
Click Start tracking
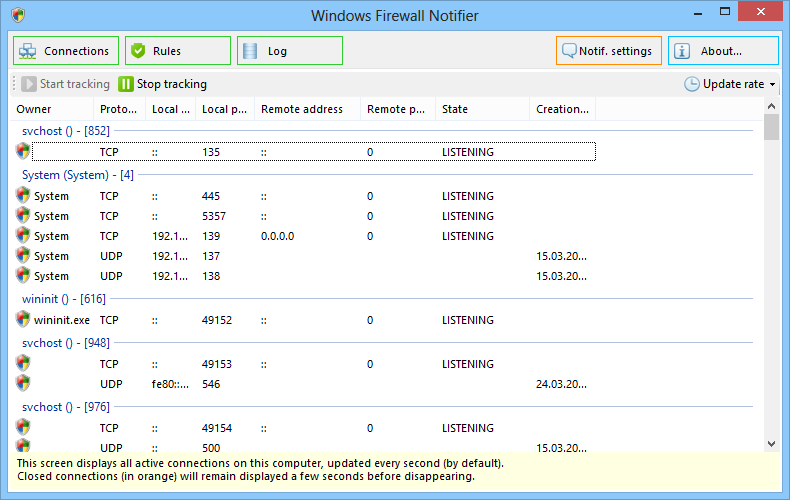click(65, 84)
